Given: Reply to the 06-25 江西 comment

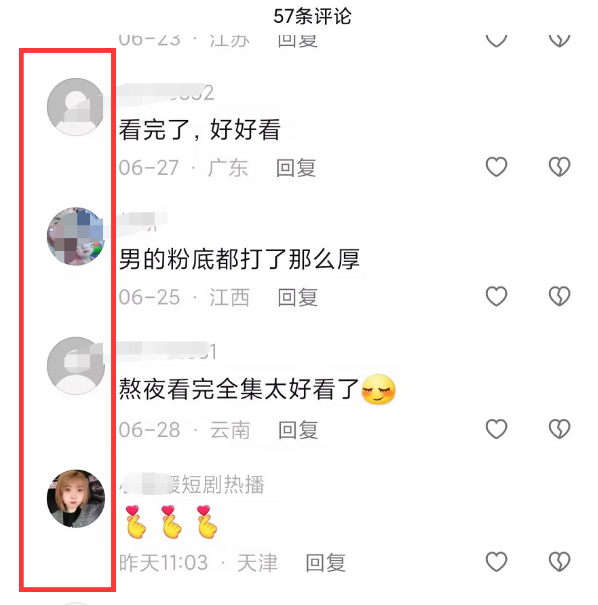Looking at the screenshot, I should [x=297, y=297].
